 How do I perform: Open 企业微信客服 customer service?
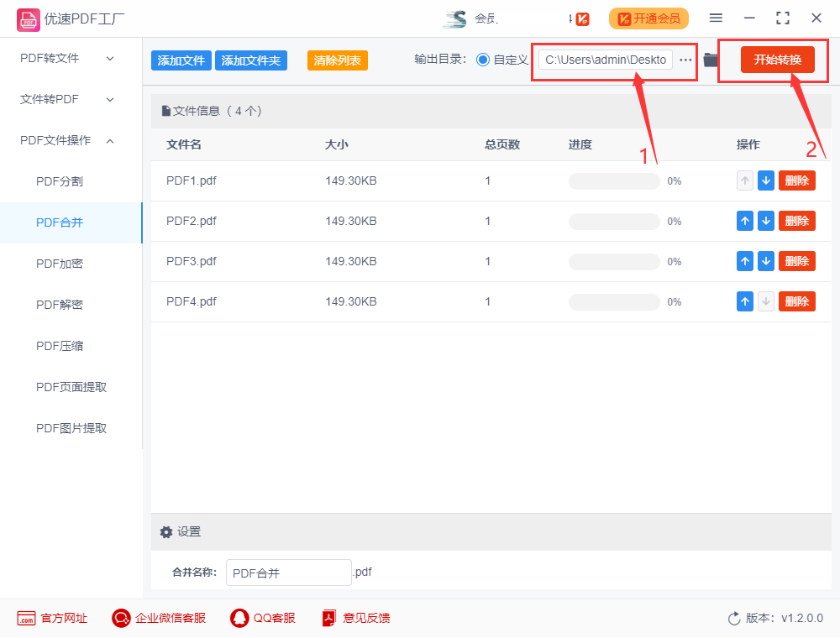tap(120, 618)
